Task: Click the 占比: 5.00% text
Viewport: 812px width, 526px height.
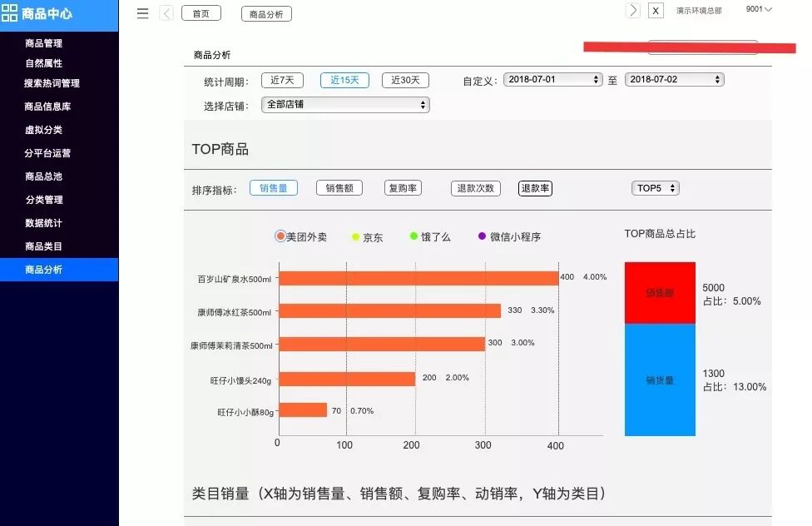Action: (x=732, y=301)
